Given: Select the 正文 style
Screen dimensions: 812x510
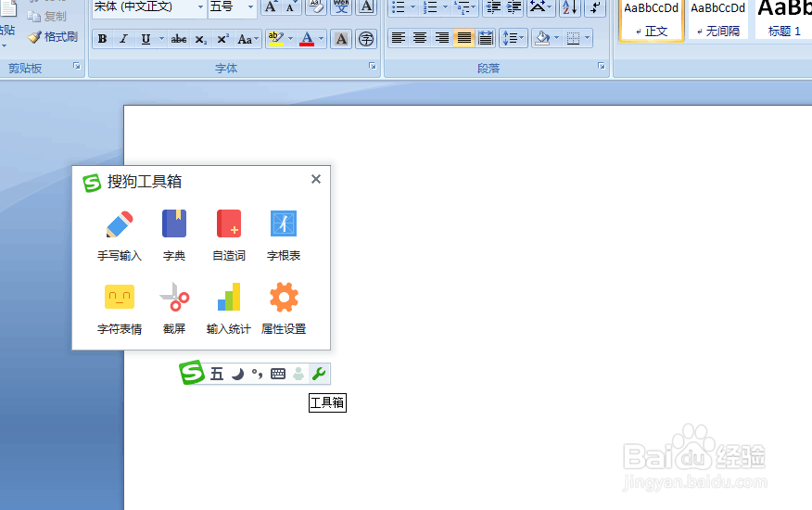Looking at the screenshot, I should click(x=652, y=19).
